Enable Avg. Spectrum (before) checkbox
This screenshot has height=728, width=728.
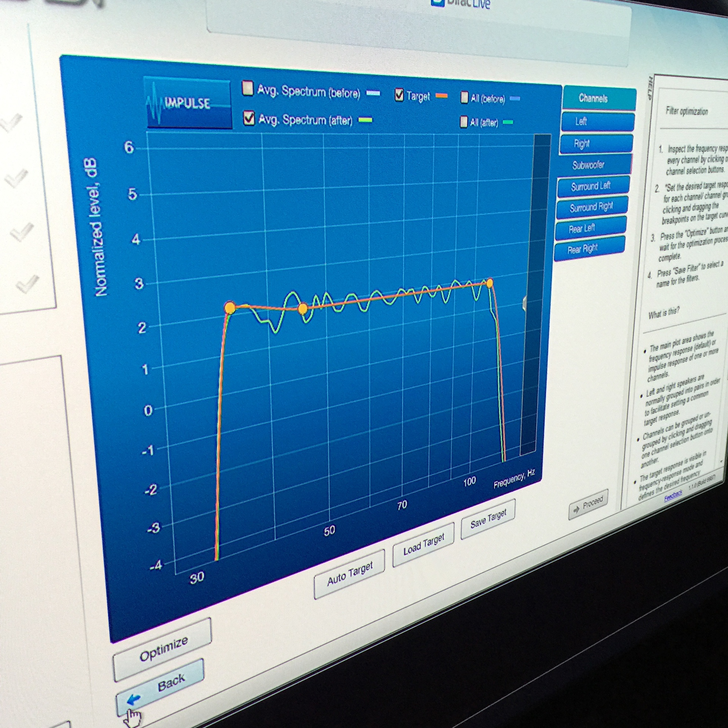point(248,88)
